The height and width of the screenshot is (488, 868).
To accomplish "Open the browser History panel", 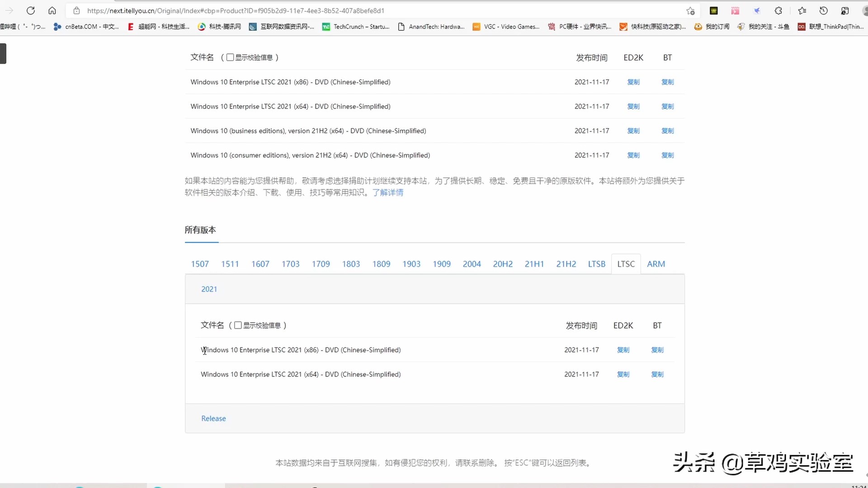I will click(x=823, y=10).
